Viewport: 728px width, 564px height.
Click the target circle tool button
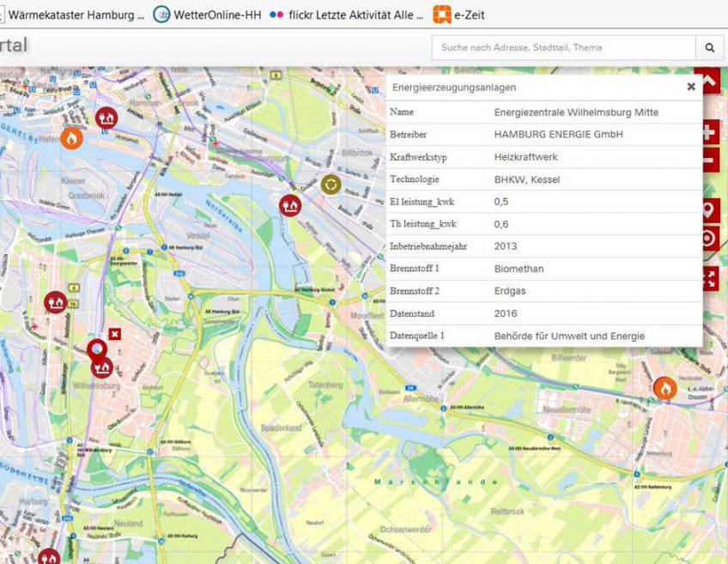pos(709,239)
